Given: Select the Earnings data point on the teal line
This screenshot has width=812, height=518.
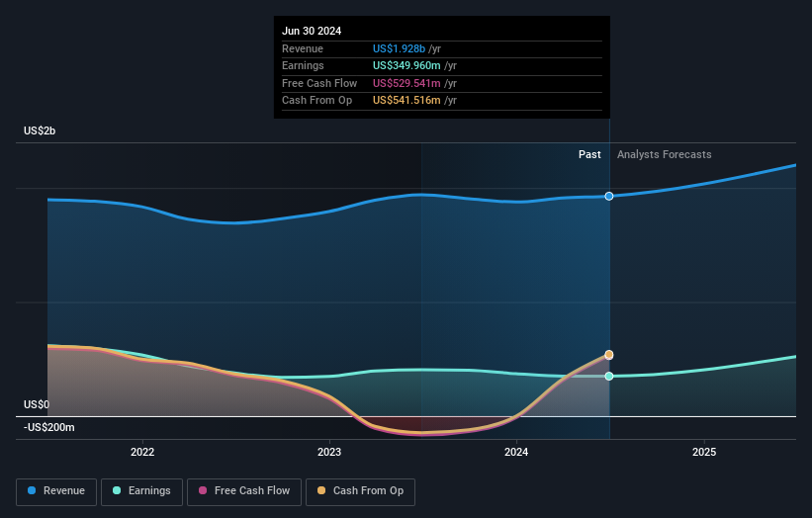Looking at the screenshot, I should [x=609, y=377].
